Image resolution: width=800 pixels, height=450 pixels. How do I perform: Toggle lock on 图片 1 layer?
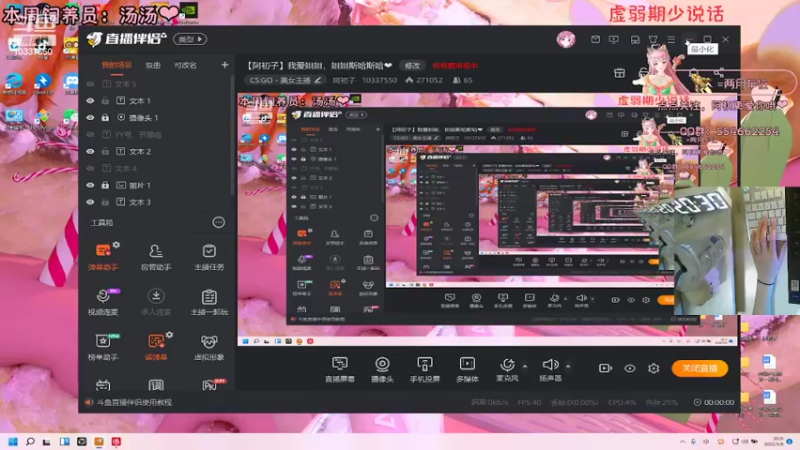coord(105,185)
